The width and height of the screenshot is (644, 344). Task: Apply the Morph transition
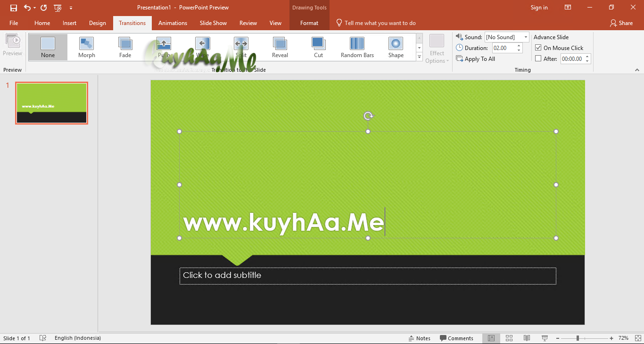(87, 47)
